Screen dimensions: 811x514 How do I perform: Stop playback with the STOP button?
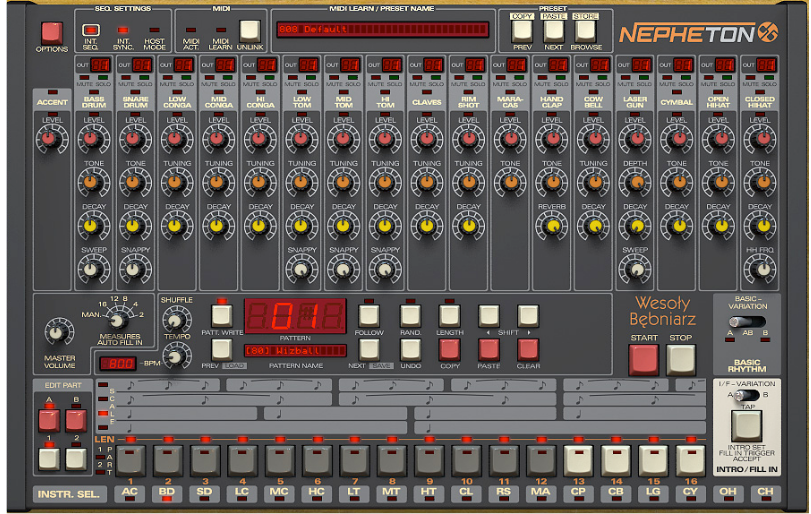(x=681, y=359)
